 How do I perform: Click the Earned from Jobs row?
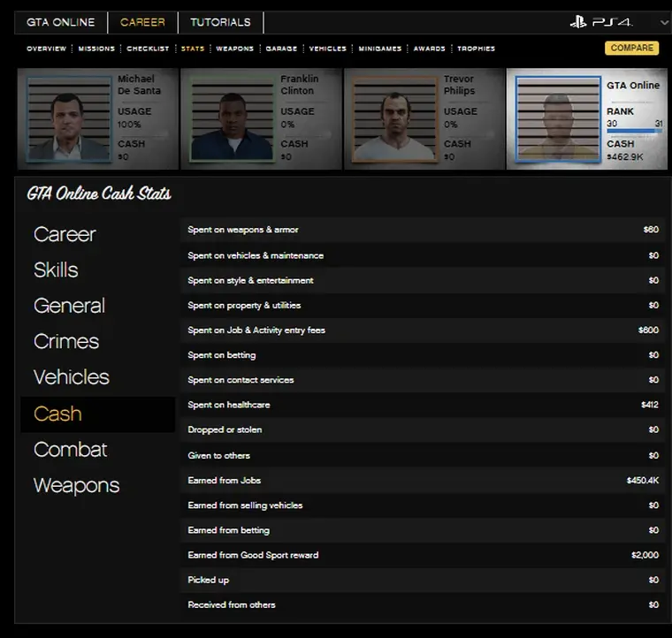click(x=423, y=481)
